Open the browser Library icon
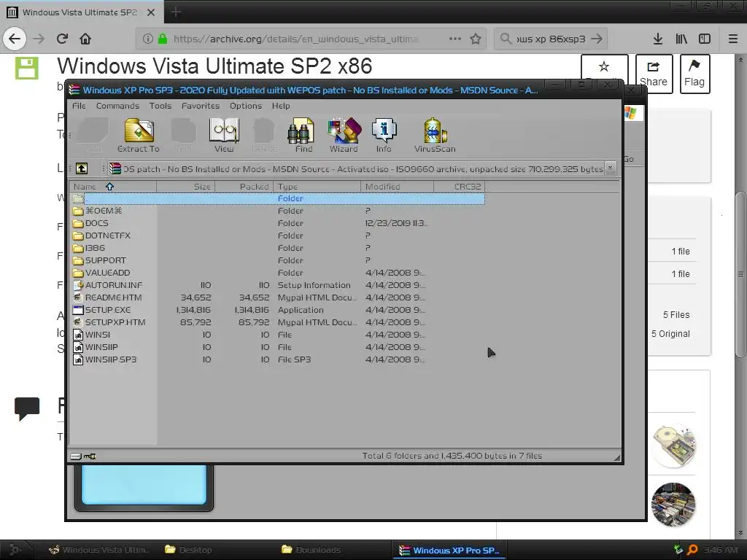The height and width of the screenshot is (560, 747). (681, 39)
